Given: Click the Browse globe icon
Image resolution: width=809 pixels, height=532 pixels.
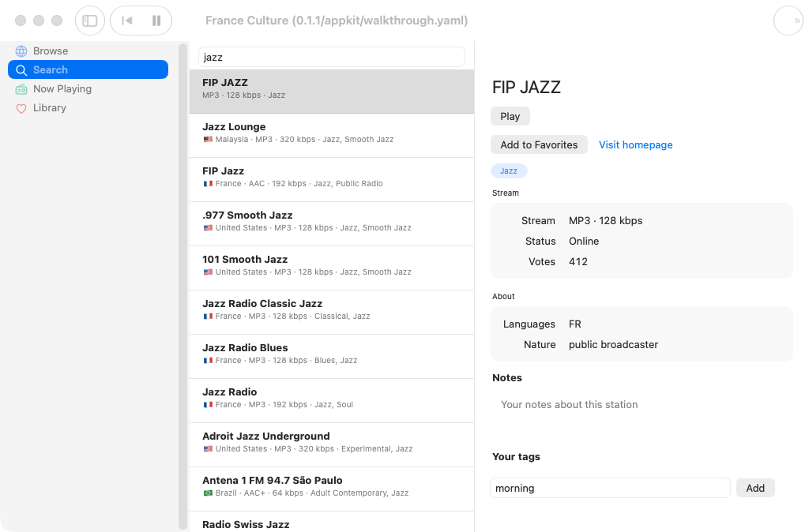Looking at the screenshot, I should tap(21, 51).
